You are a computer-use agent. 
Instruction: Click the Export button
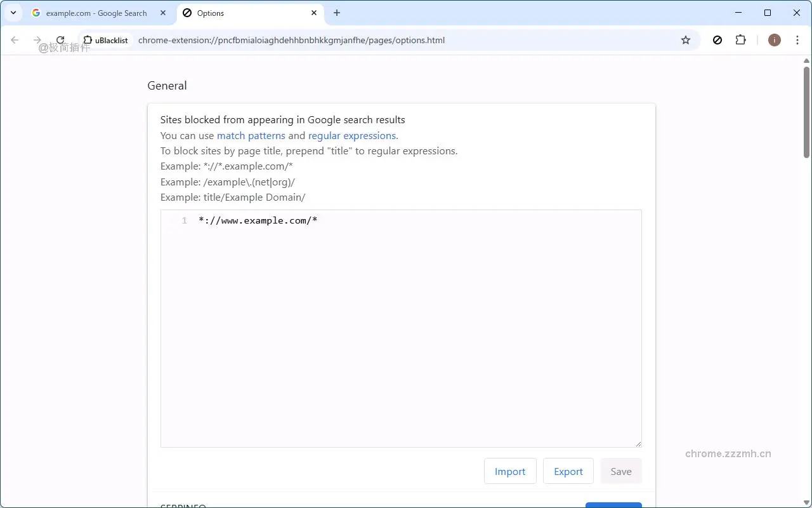coord(568,471)
